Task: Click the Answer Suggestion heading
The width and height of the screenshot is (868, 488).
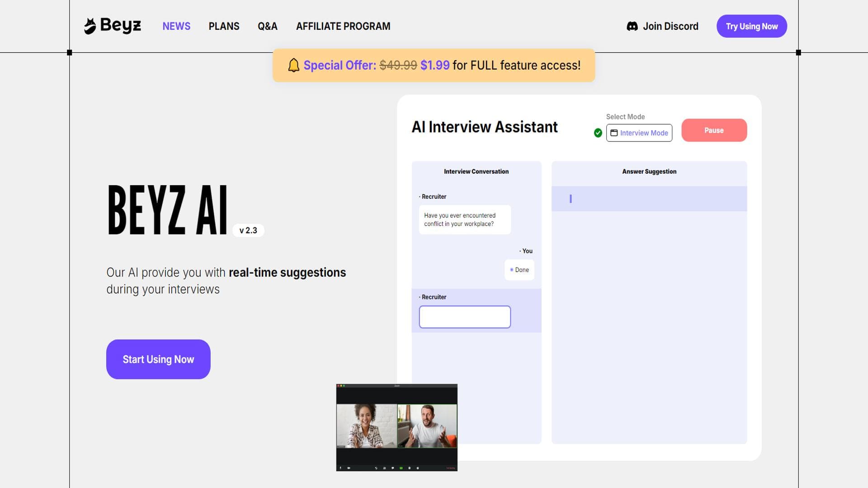Action: tap(649, 172)
